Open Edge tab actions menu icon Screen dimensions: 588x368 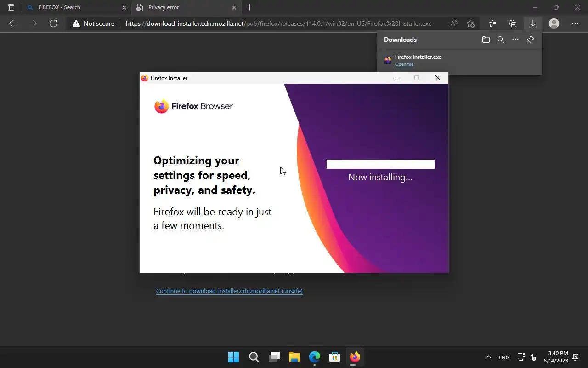[11, 7]
